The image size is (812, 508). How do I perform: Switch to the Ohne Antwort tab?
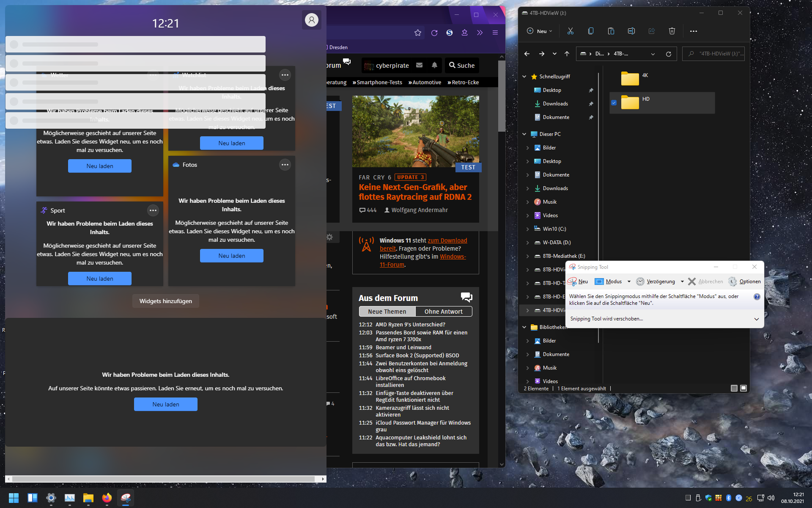coord(443,312)
